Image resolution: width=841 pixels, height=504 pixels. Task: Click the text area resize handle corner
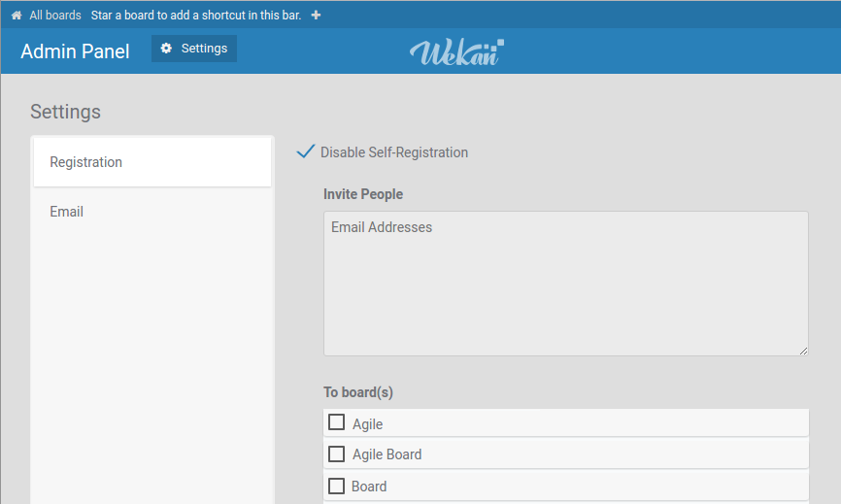pos(803,351)
